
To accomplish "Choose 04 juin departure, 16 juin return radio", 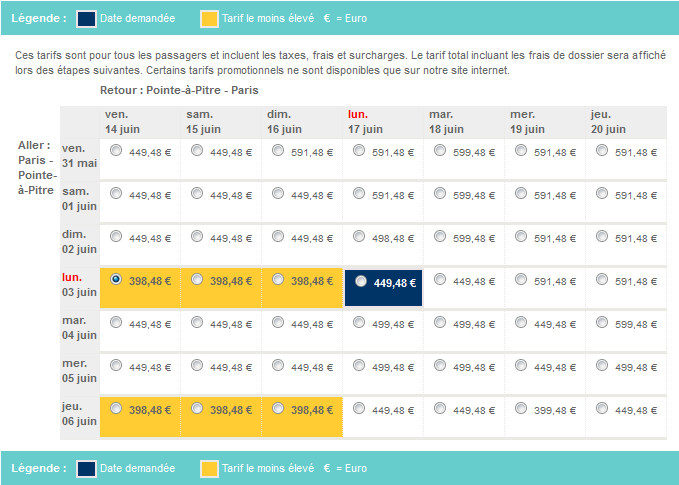I will click(278, 322).
